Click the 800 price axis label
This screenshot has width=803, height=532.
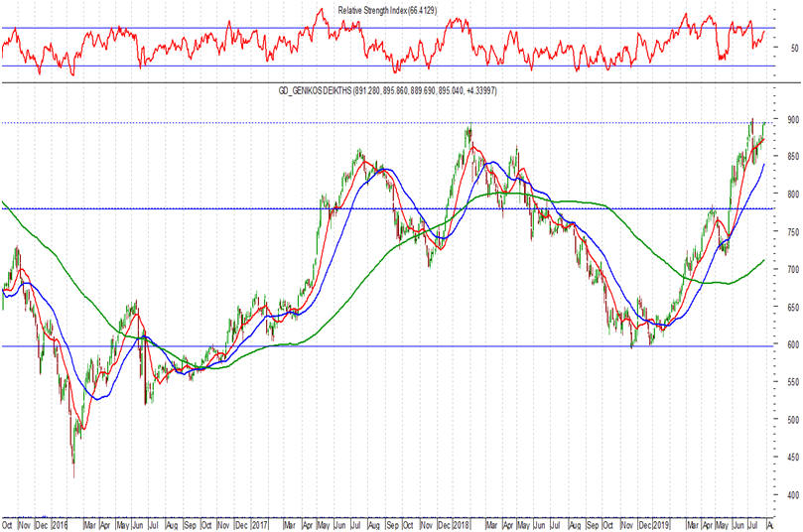(x=793, y=195)
